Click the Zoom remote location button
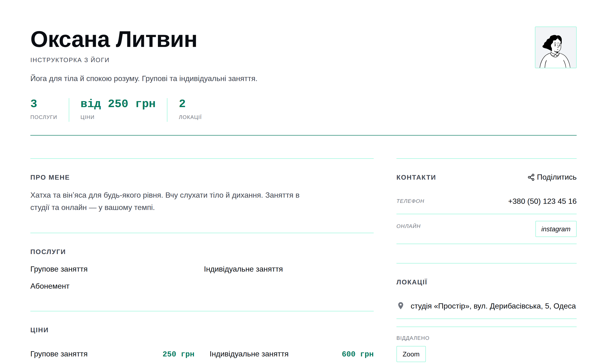 click(x=411, y=354)
